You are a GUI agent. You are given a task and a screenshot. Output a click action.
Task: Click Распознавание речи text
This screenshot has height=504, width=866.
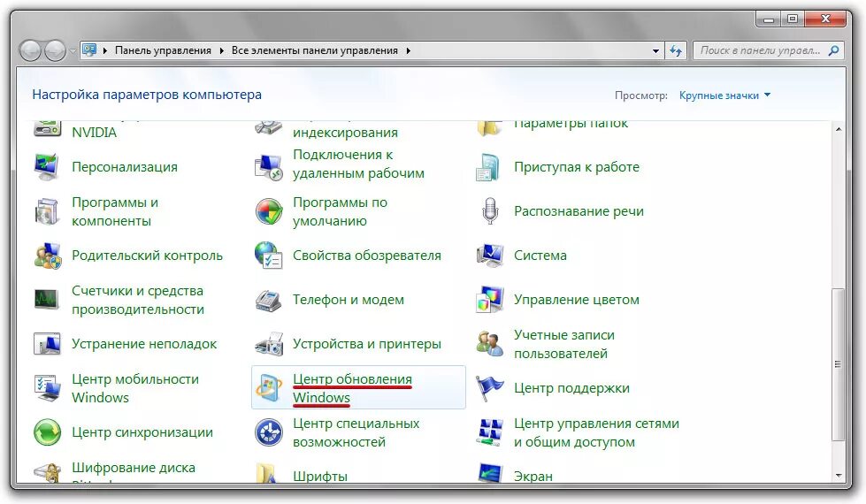[579, 211]
